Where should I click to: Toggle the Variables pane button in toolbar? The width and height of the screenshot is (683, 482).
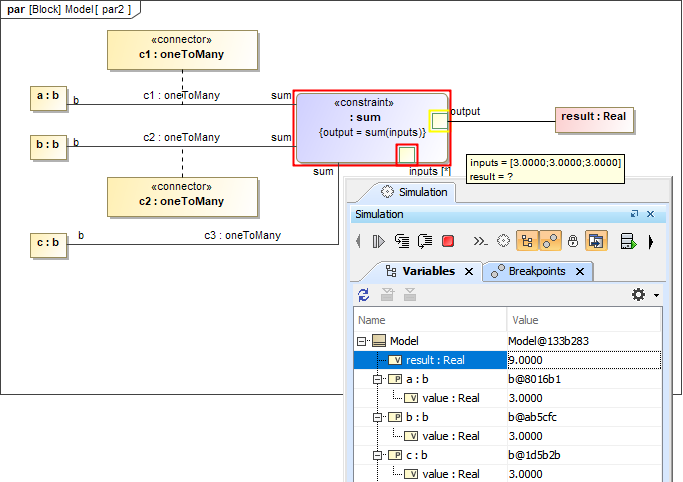coord(526,241)
